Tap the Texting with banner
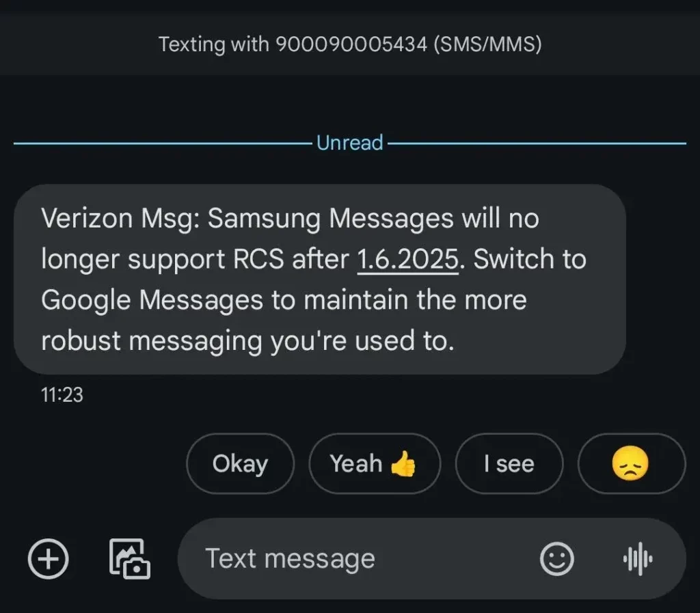 (350, 44)
